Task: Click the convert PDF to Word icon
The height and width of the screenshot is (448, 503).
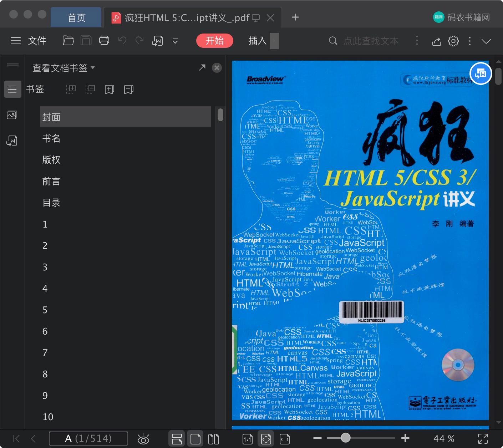Action: point(157,41)
